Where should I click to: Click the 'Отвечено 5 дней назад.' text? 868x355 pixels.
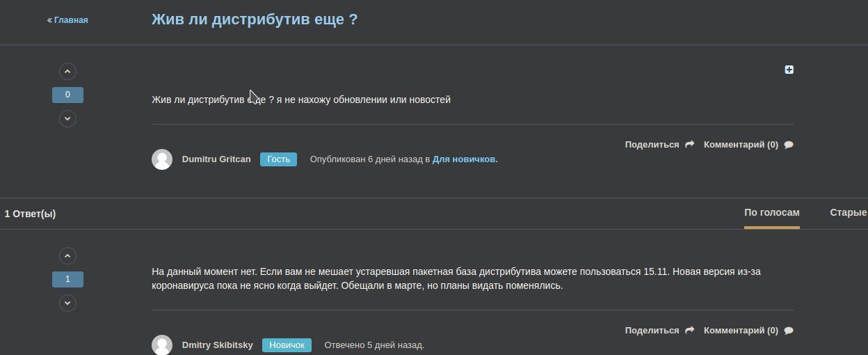click(374, 345)
